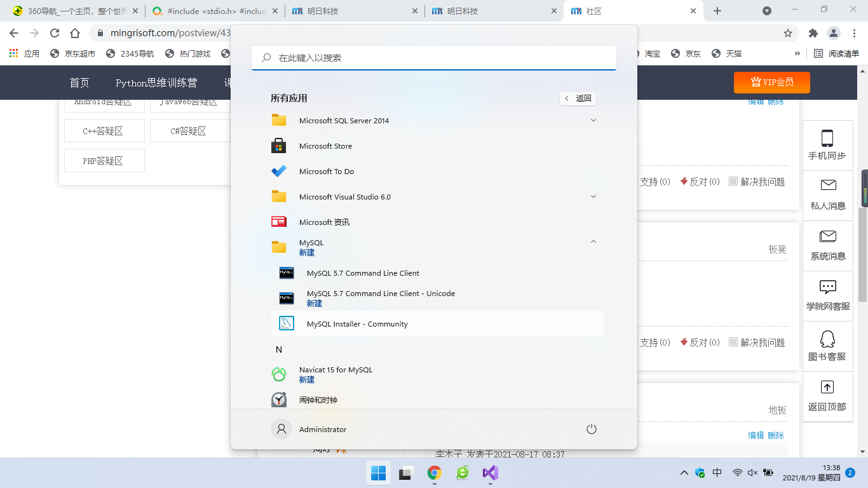This screenshot has width=868, height=488.
Task: Click the bottom 编辑 link
Action: 756,435
